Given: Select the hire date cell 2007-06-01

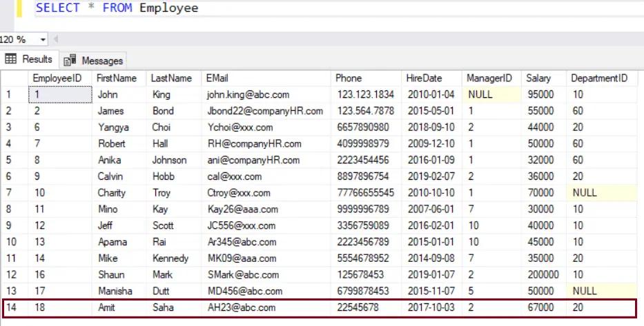Looking at the screenshot, I should click(430, 210).
